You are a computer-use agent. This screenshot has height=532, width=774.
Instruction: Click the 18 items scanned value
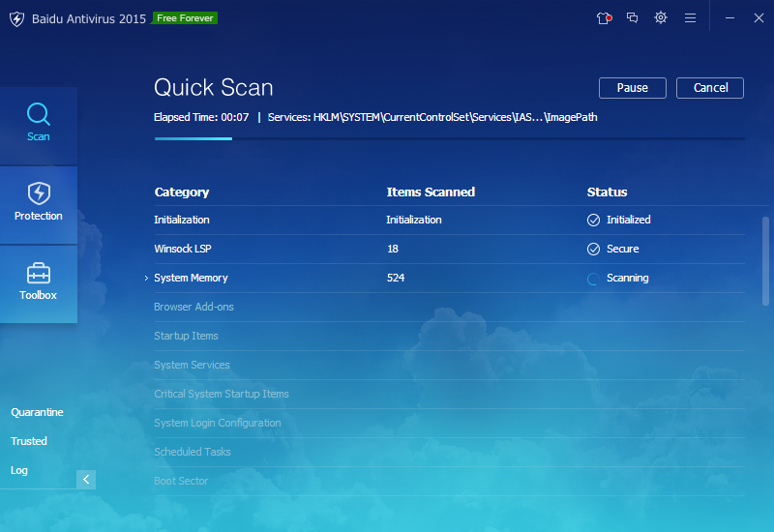[393, 249]
